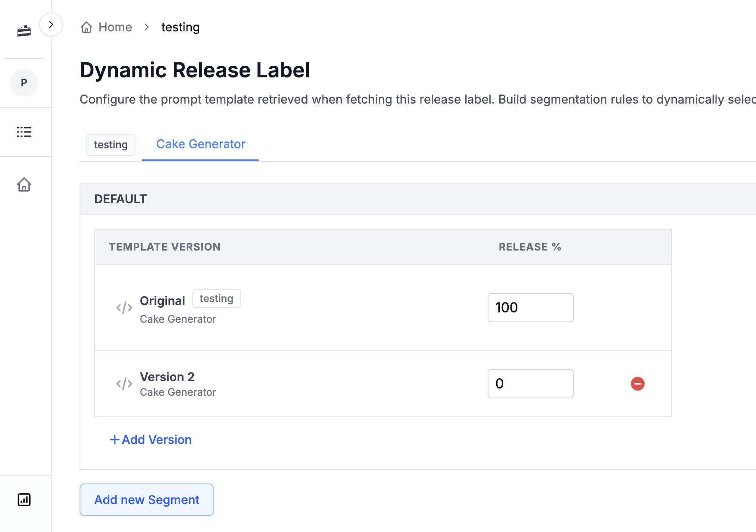
Task: Select the list view icon in sidebar
Action: [24, 132]
